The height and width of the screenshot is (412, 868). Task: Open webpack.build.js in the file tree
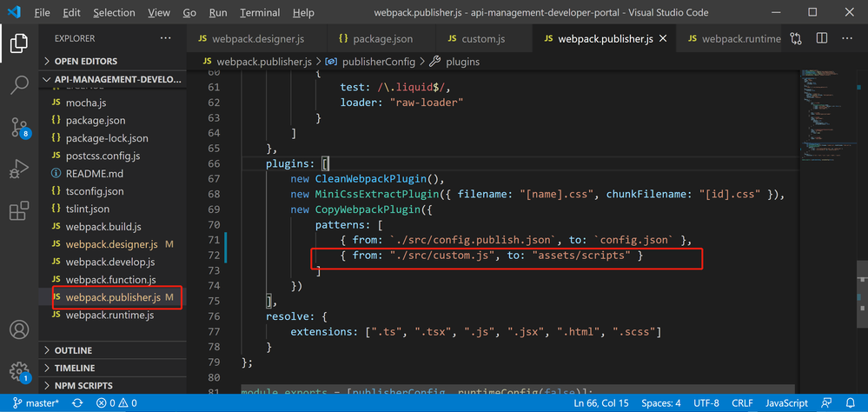(112, 227)
